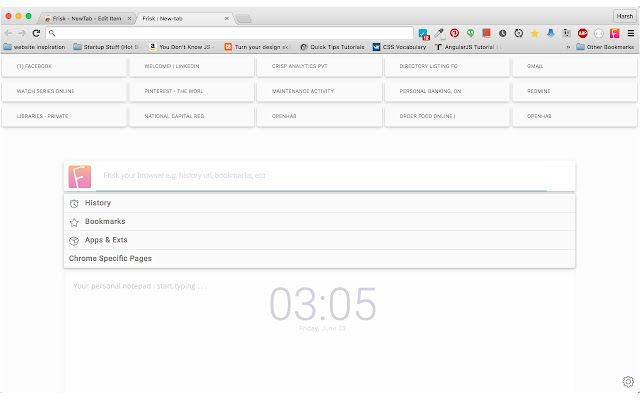Click the Harsh profile button
The image size is (640, 400).
(624, 16)
